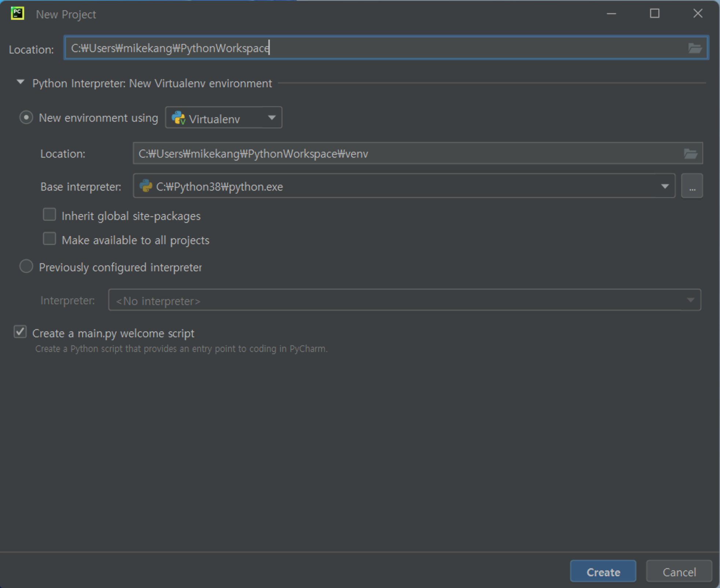Image resolution: width=720 pixels, height=588 pixels.
Task: Click the project Location folder browse icon
Action: tap(694, 48)
